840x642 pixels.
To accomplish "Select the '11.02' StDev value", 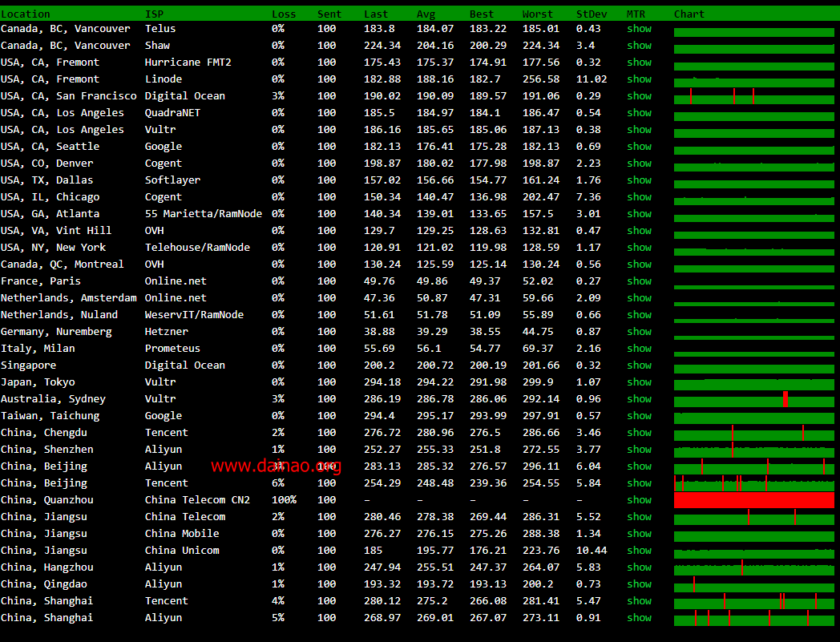I will [592, 79].
